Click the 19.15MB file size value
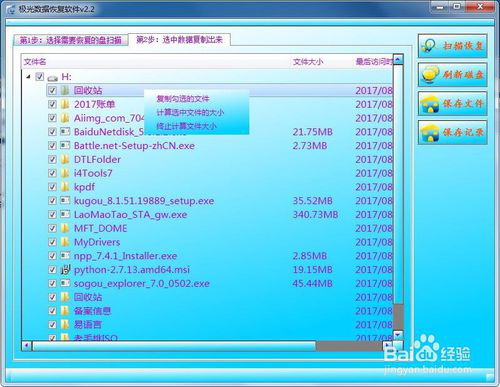The width and height of the screenshot is (500, 387). (x=313, y=269)
